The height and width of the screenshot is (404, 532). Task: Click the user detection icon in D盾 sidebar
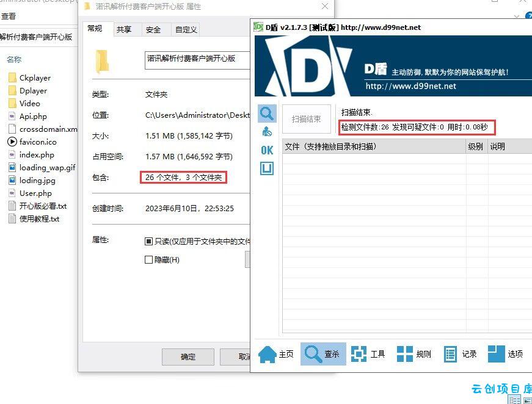pos(267,131)
